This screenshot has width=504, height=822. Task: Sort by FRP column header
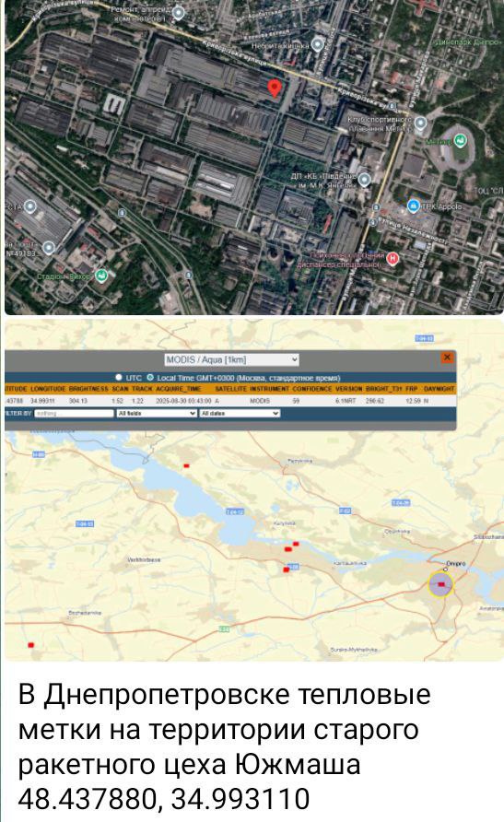pyautogui.click(x=412, y=389)
